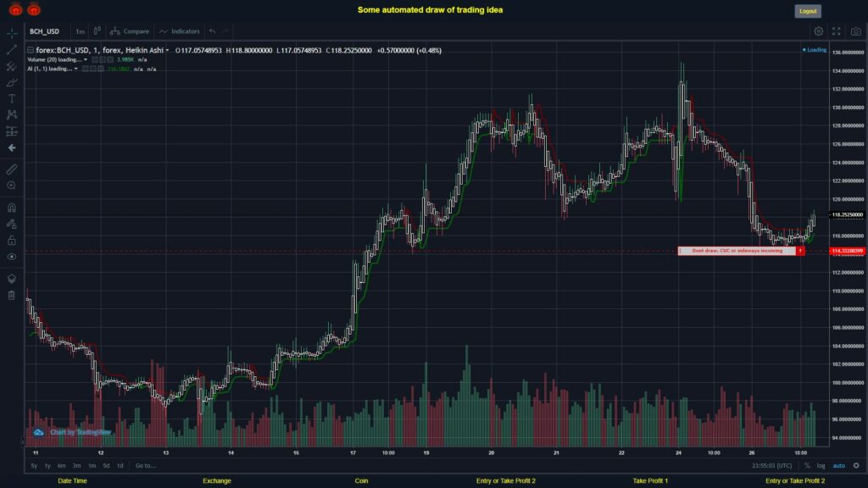Select the 6m time range

point(61,466)
